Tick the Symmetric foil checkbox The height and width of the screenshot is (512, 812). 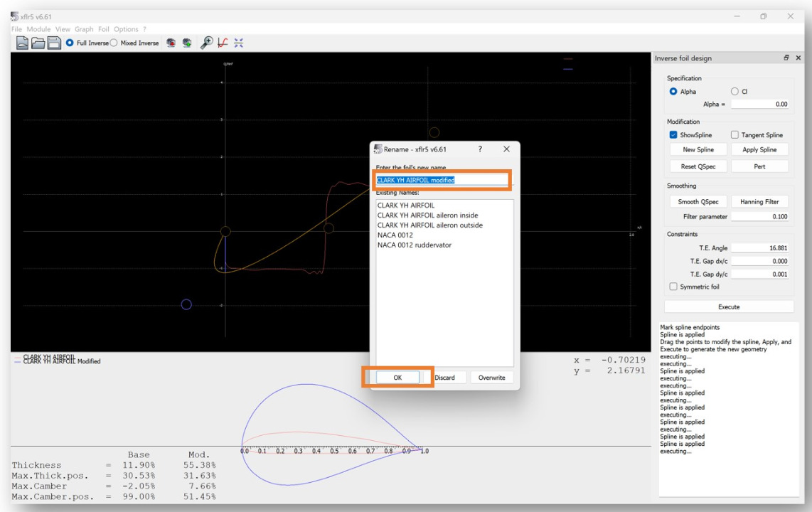pyautogui.click(x=673, y=287)
